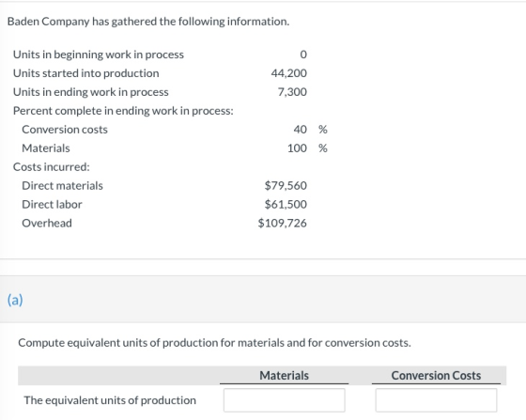This screenshot has width=526, height=420.
Task: Click the 40 percent conversion value
Action: (x=301, y=130)
